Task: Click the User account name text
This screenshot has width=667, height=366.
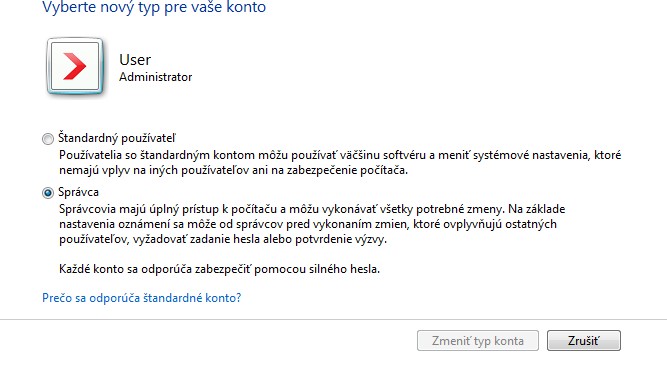Action: [x=135, y=60]
